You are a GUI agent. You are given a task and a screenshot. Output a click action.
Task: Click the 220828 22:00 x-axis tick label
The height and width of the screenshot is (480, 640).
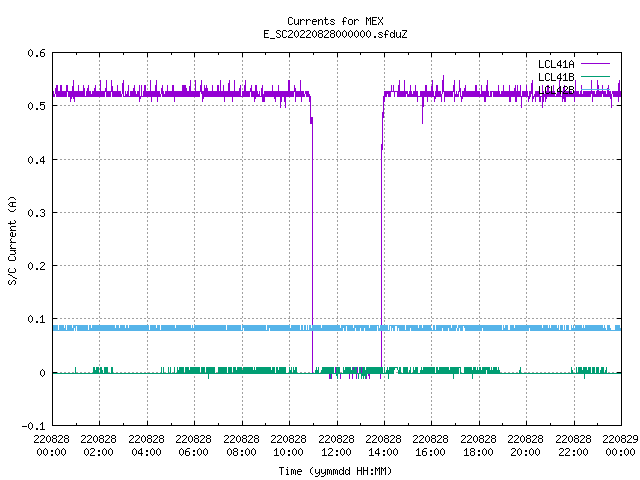coord(573,446)
